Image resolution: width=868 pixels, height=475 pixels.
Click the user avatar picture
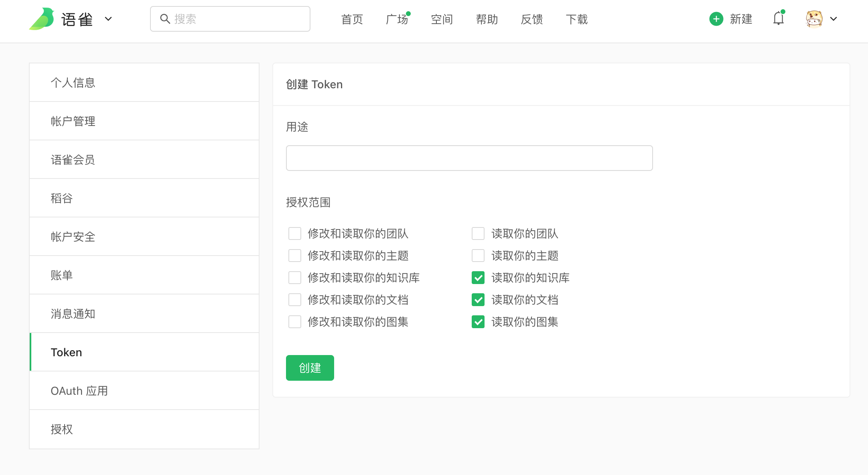[814, 19]
